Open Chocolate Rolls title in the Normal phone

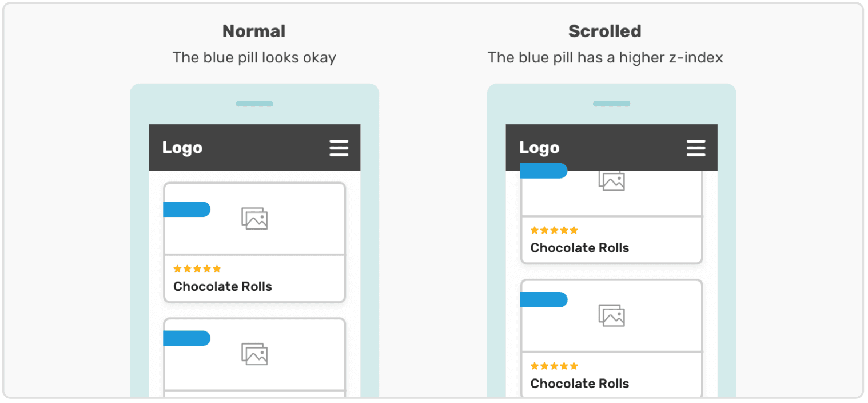pos(222,286)
